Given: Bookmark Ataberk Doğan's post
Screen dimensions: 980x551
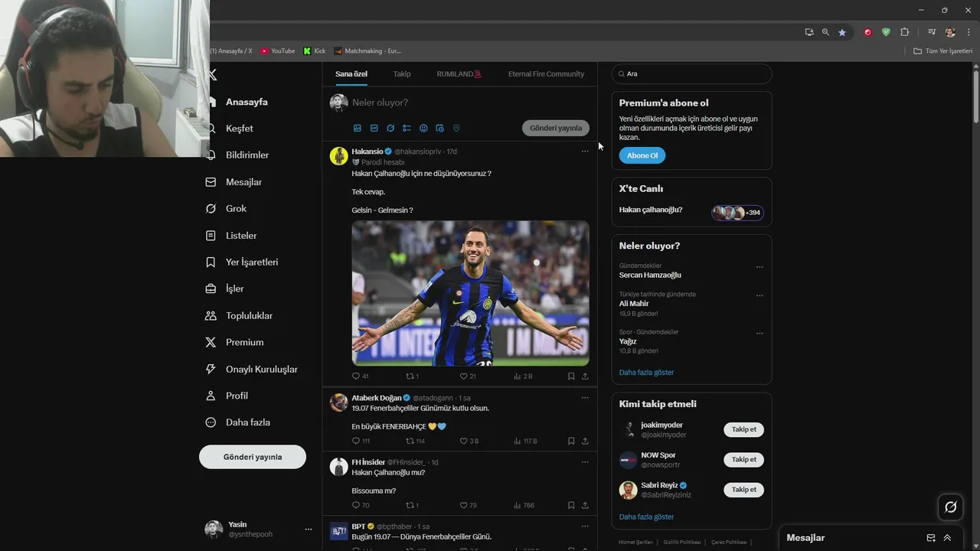Looking at the screenshot, I should click(571, 441).
